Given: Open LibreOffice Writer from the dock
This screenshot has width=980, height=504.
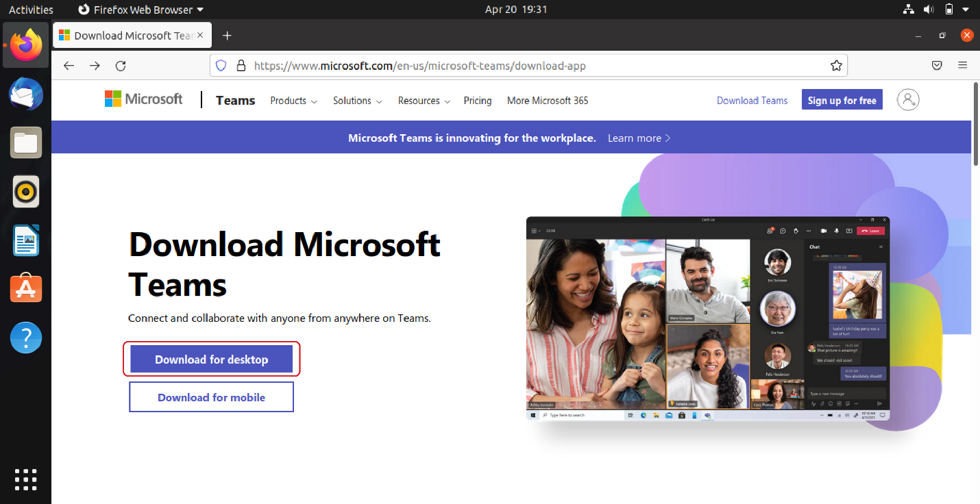Looking at the screenshot, I should (x=26, y=240).
